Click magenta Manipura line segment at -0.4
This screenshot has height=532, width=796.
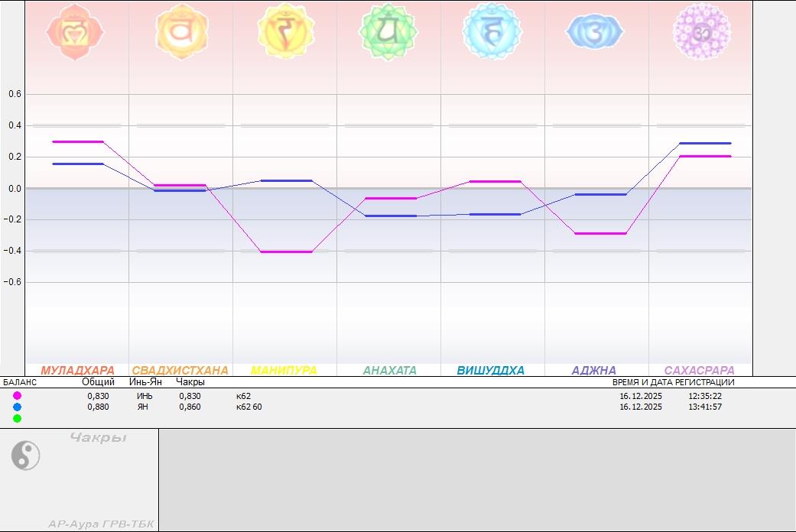(286, 251)
